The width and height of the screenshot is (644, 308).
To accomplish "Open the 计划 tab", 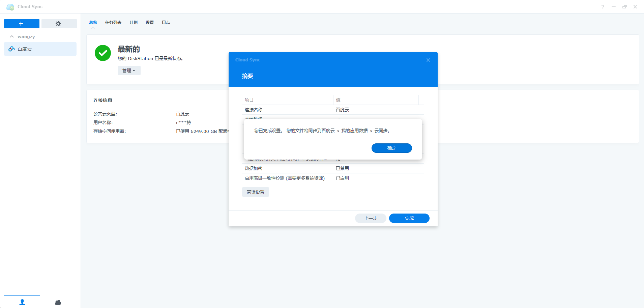I will click(134, 23).
